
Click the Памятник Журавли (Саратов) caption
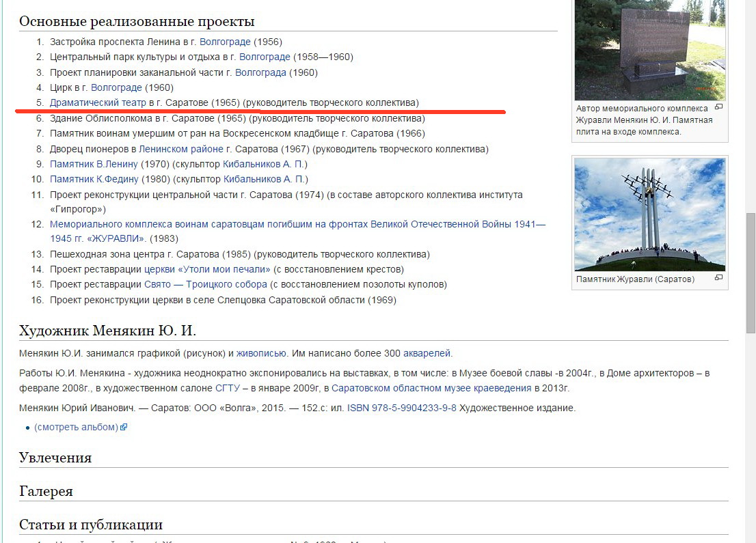click(x=635, y=279)
